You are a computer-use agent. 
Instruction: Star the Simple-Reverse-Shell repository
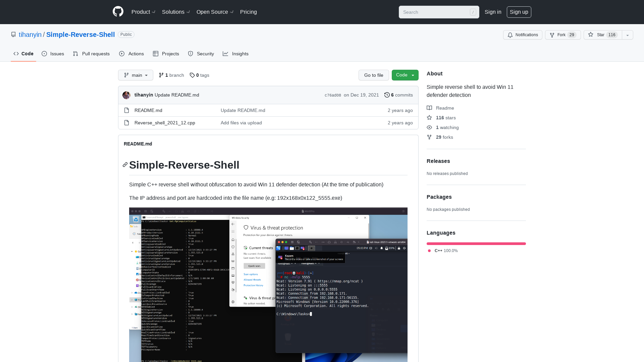click(603, 35)
